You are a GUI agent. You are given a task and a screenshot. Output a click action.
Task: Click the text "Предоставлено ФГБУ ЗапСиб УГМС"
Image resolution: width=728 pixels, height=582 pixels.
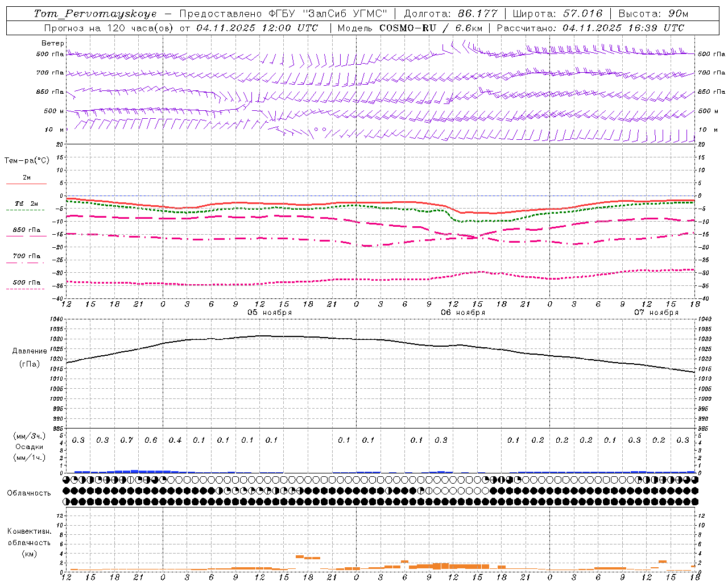283,14
